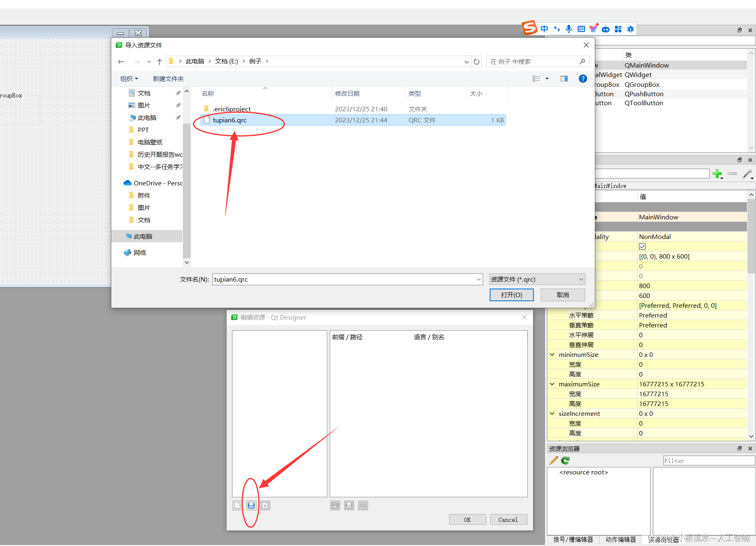Toggle Chinese/English mode in Sogou bar
Screen dimensions: 756x546
[544, 29]
